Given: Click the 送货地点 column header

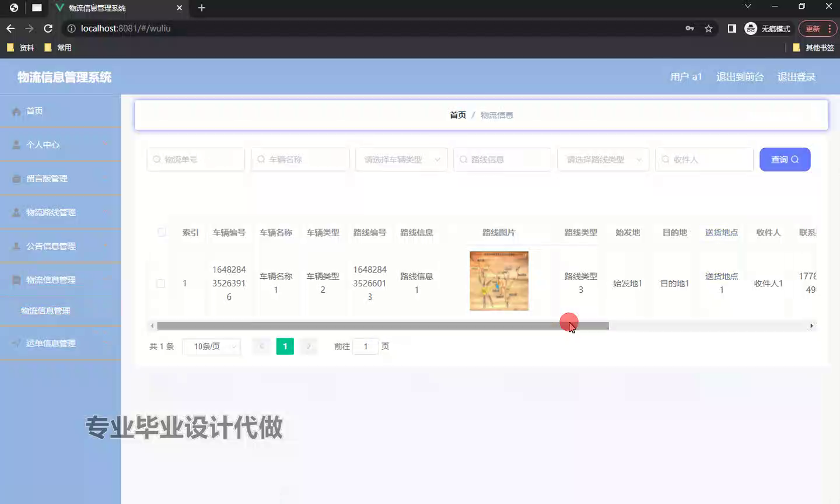Looking at the screenshot, I should [722, 232].
